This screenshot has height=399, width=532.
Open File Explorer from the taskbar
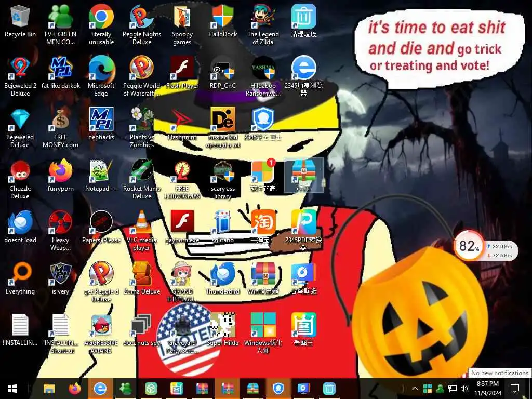pos(49,389)
